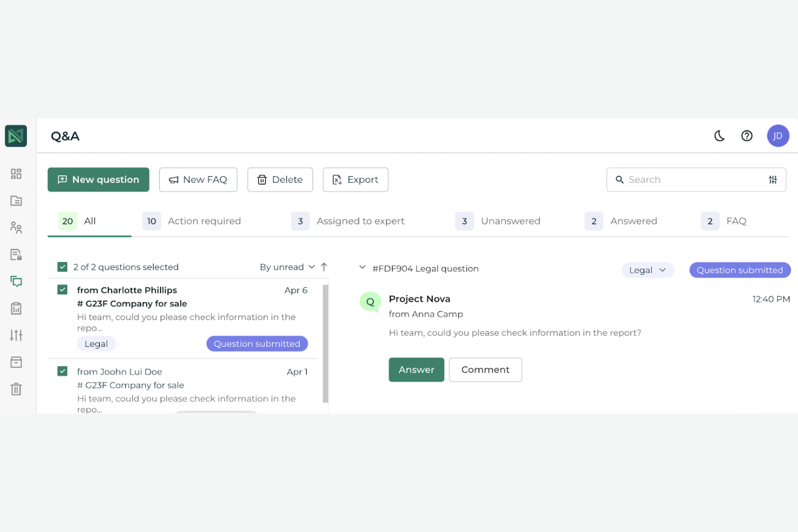The width and height of the screenshot is (798, 532).
Task: Switch to the Action required tab
Action: pyautogui.click(x=204, y=221)
